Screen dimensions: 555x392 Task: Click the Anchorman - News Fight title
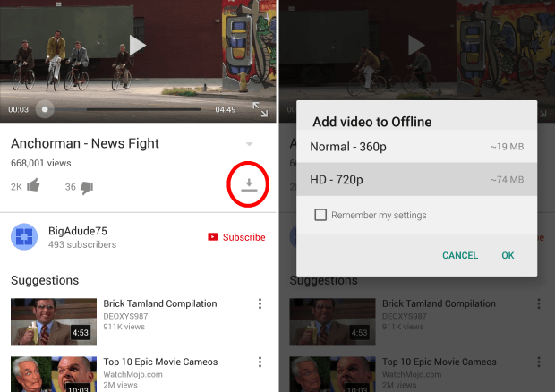click(85, 143)
